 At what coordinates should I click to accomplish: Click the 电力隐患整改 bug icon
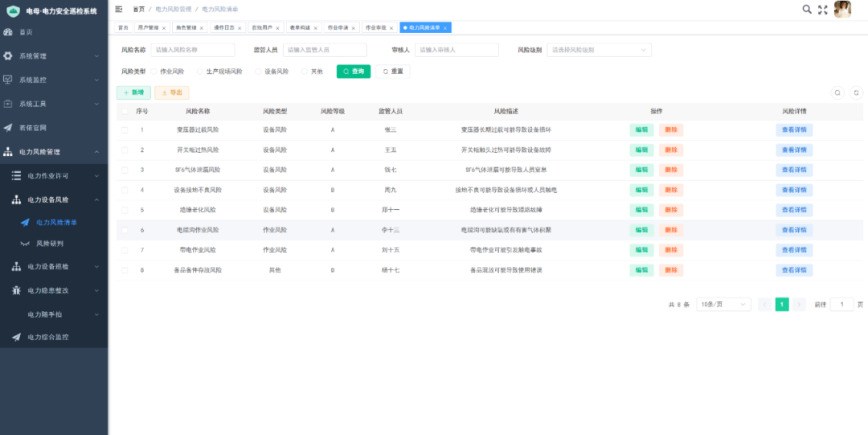17,290
